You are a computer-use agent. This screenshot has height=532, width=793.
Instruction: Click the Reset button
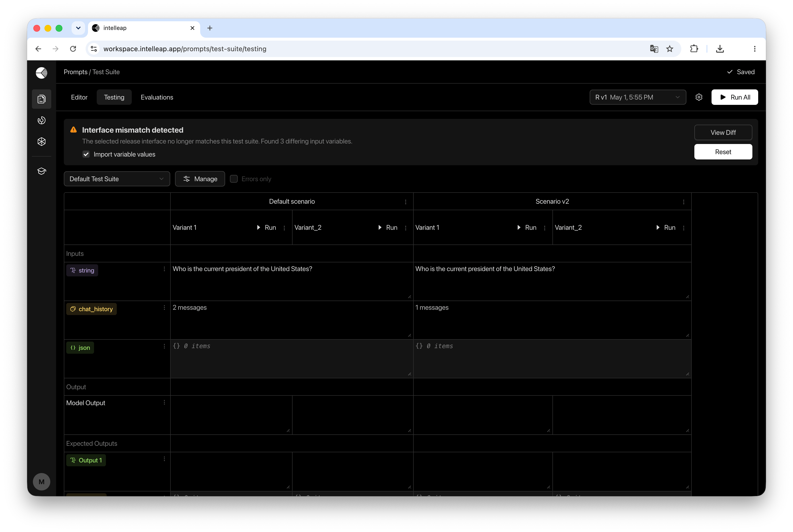(x=723, y=152)
